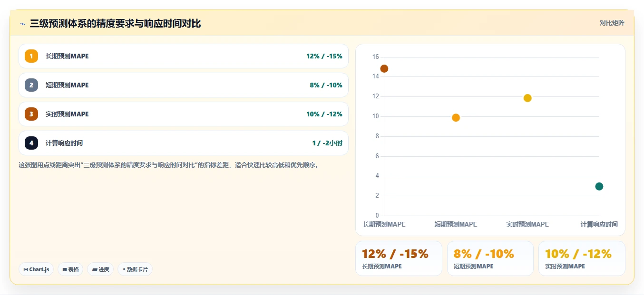Select the 实时预测MAPE list row
The image size is (644, 295).
(184, 114)
